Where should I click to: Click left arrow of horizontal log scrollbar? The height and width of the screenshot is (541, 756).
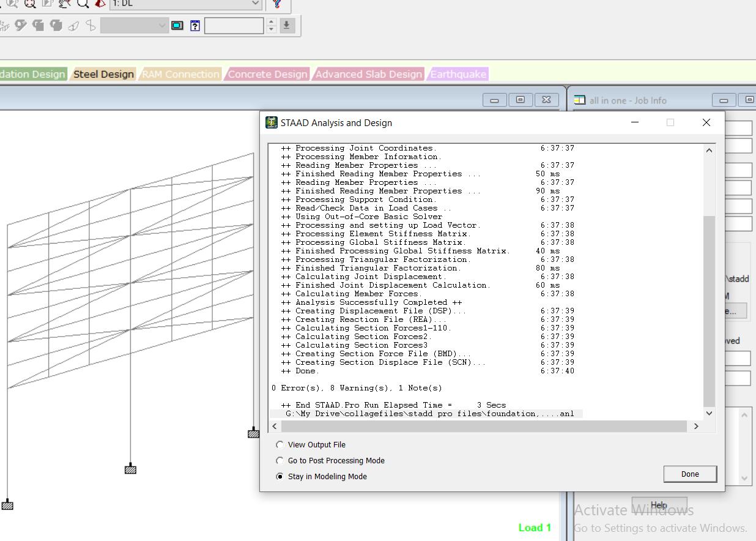(x=275, y=427)
